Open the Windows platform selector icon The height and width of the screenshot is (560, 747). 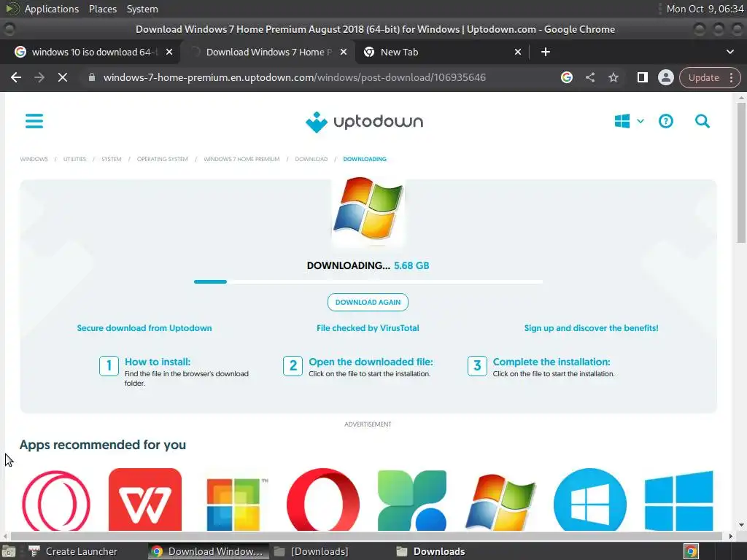click(622, 121)
